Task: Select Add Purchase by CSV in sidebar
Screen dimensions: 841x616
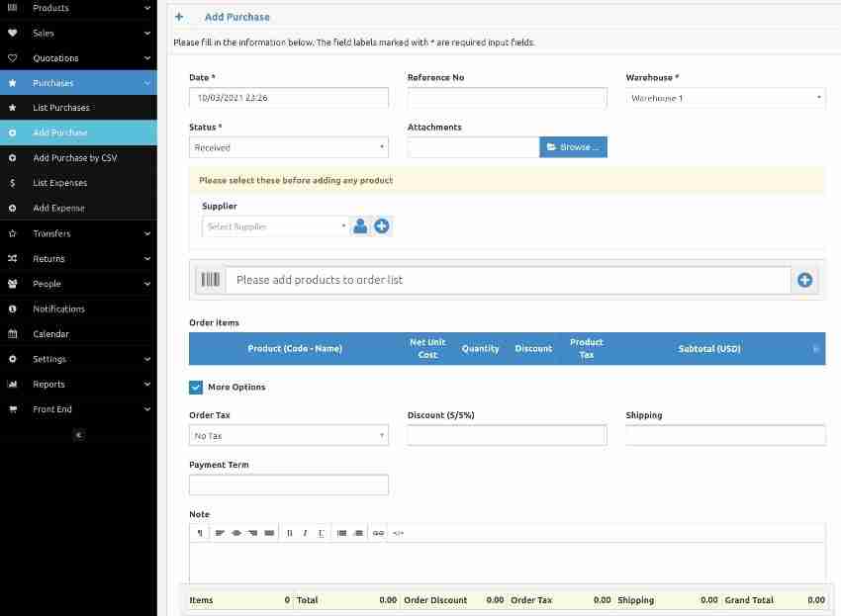Action: pyautogui.click(x=73, y=157)
